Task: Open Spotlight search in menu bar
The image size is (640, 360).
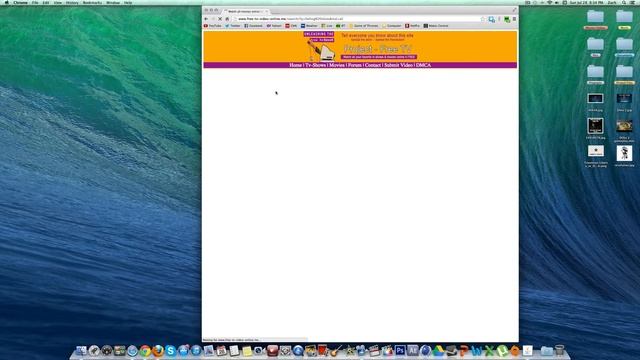Action: [624, 2]
